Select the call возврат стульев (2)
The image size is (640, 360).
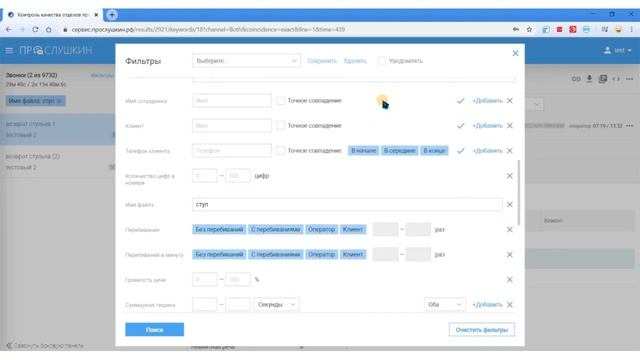(x=58, y=162)
